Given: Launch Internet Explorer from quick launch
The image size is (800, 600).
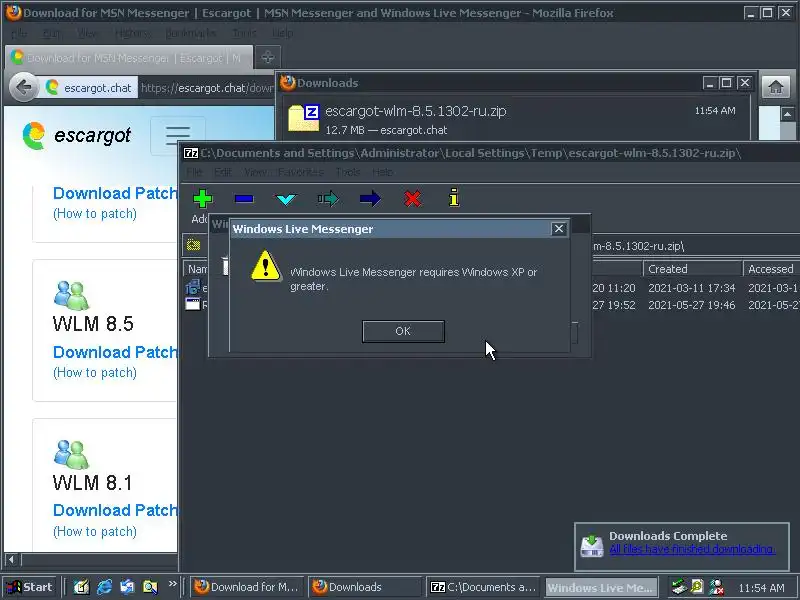Looking at the screenshot, I should [x=104, y=587].
